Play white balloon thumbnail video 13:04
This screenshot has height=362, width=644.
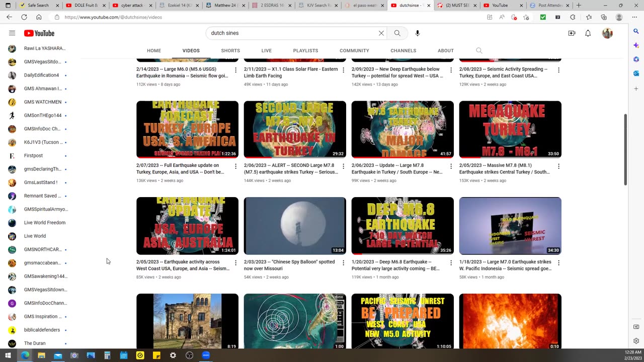pyautogui.click(x=295, y=226)
